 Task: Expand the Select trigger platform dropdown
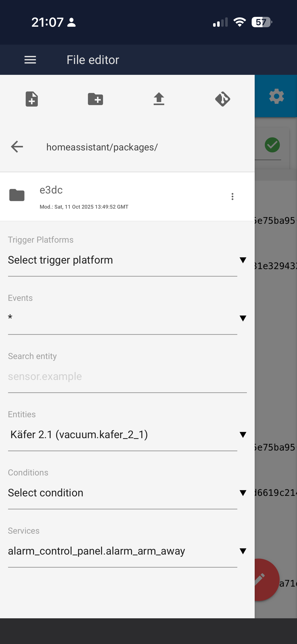click(x=127, y=260)
